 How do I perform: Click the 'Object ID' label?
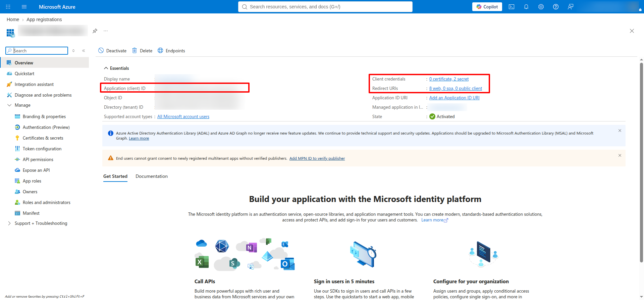[113, 98]
